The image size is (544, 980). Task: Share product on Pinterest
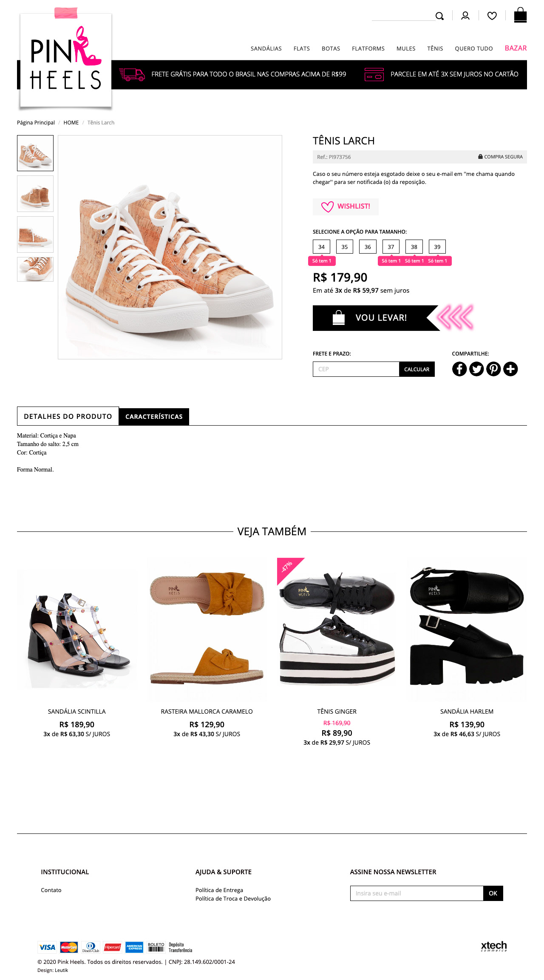[493, 369]
